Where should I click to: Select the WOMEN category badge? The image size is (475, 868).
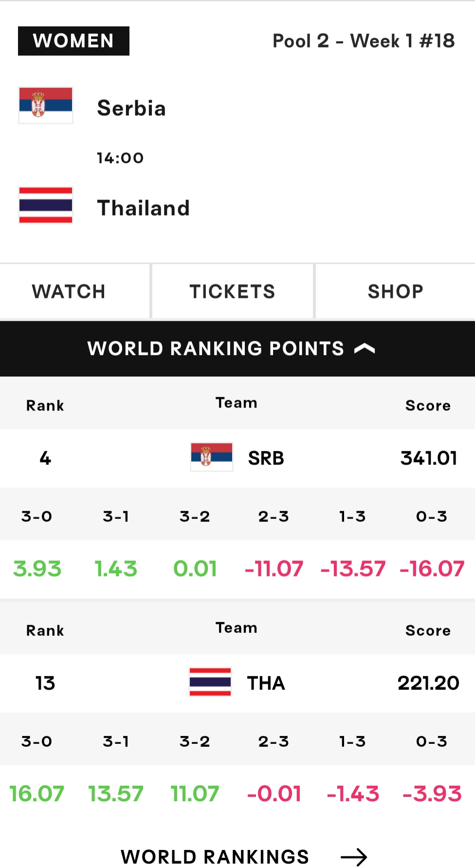73,41
